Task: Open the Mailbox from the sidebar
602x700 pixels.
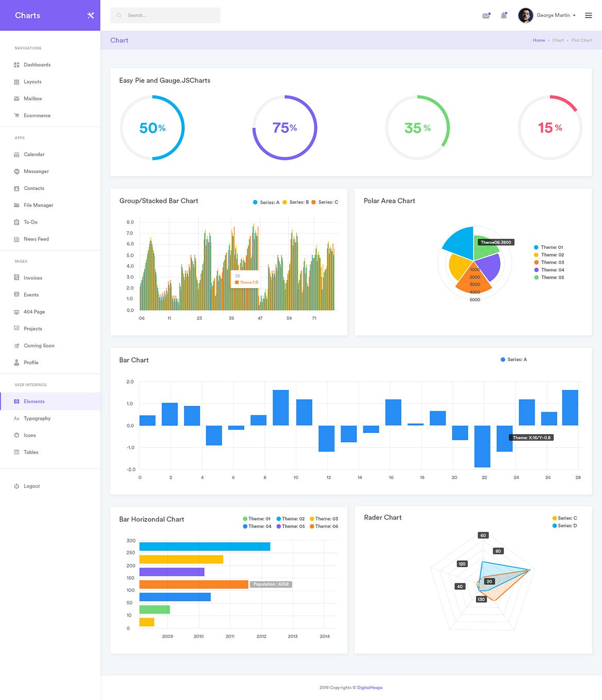Action: [32, 98]
